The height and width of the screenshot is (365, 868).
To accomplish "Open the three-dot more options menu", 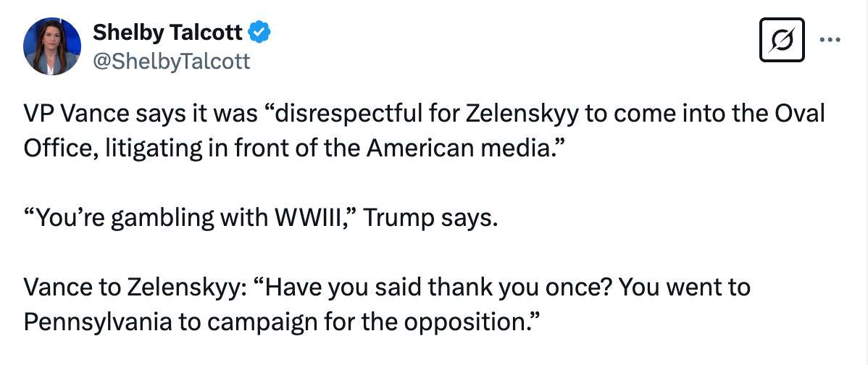I will click(x=830, y=40).
